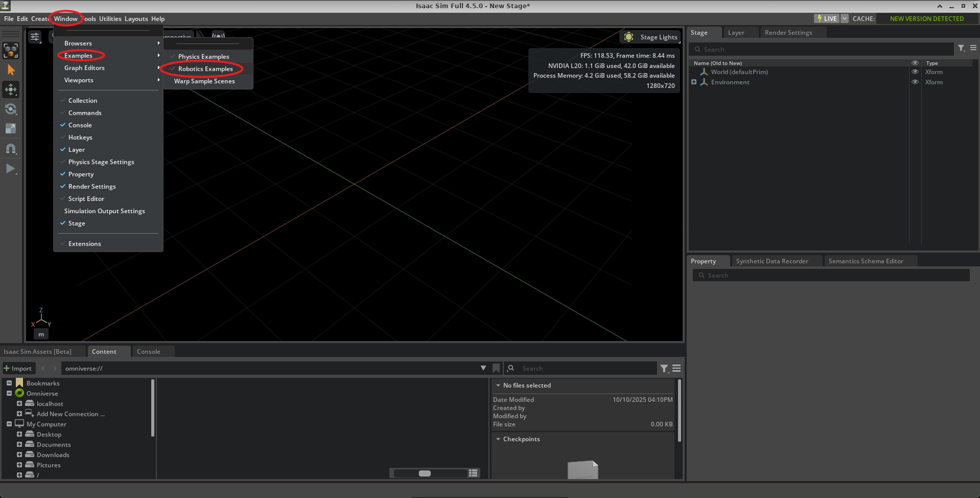Expand the Environment tree node
The height and width of the screenshot is (498, 980).
(694, 82)
